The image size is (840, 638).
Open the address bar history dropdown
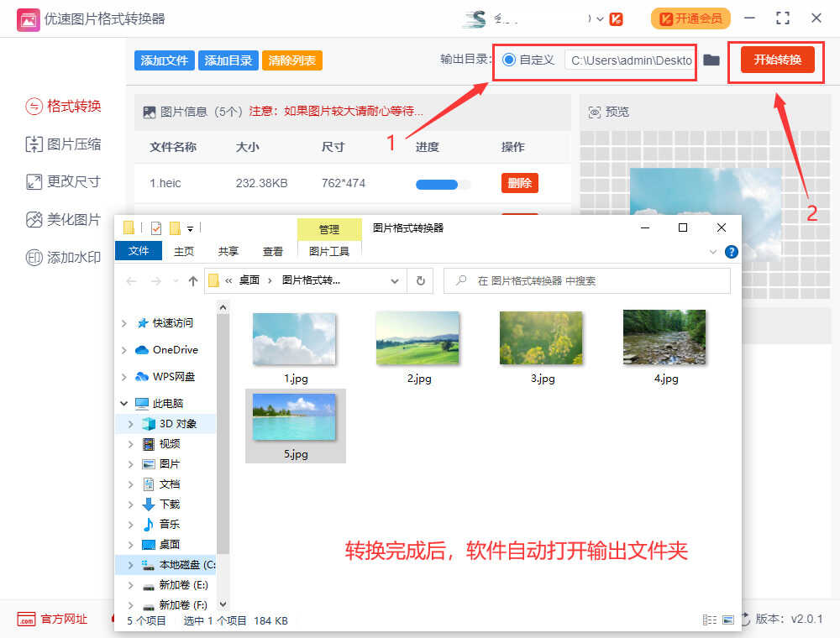[395, 281]
